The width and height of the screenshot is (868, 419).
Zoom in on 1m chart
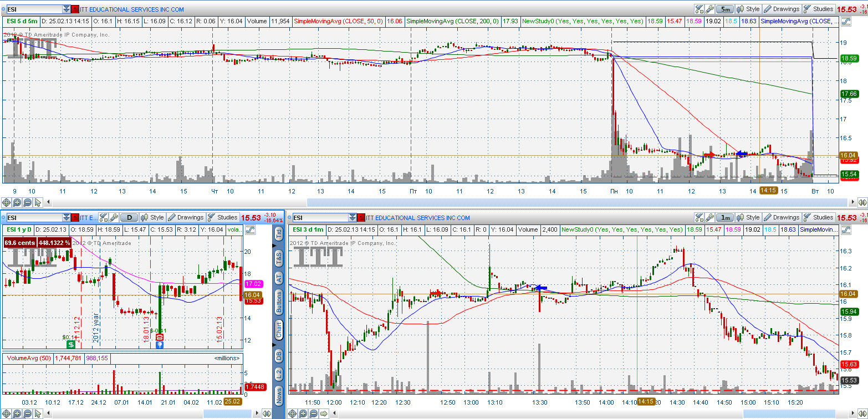(303, 413)
